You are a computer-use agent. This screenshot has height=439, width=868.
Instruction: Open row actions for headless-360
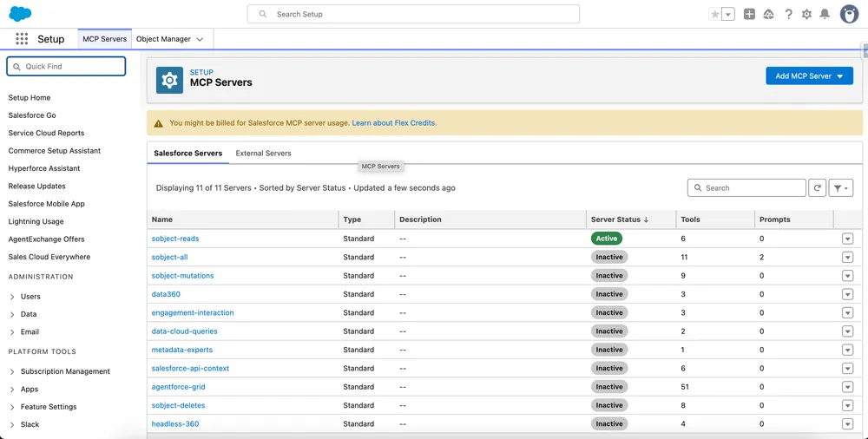[x=847, y=424]
